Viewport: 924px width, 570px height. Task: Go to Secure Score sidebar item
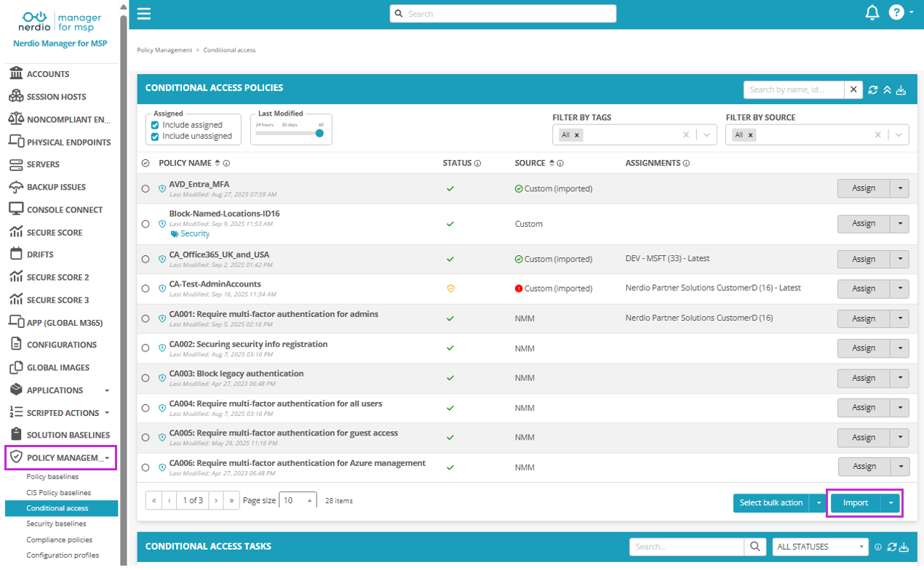coord(55,233)
